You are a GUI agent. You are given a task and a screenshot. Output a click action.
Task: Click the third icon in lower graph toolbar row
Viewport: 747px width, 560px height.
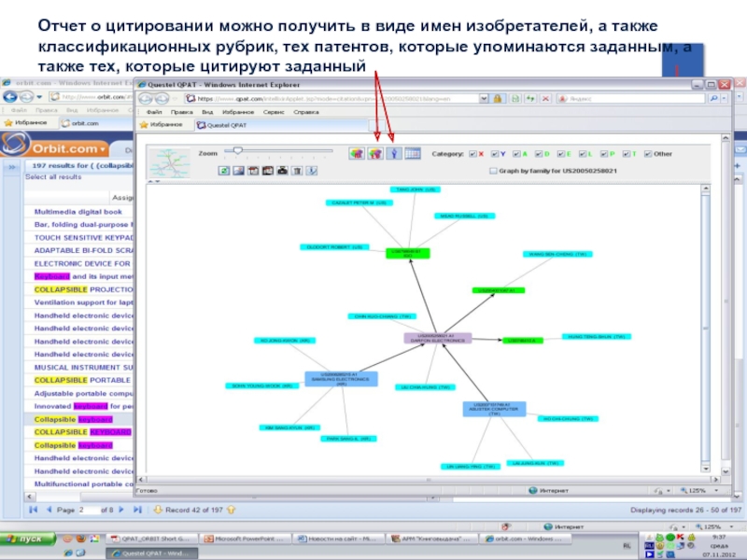point(253,171)
